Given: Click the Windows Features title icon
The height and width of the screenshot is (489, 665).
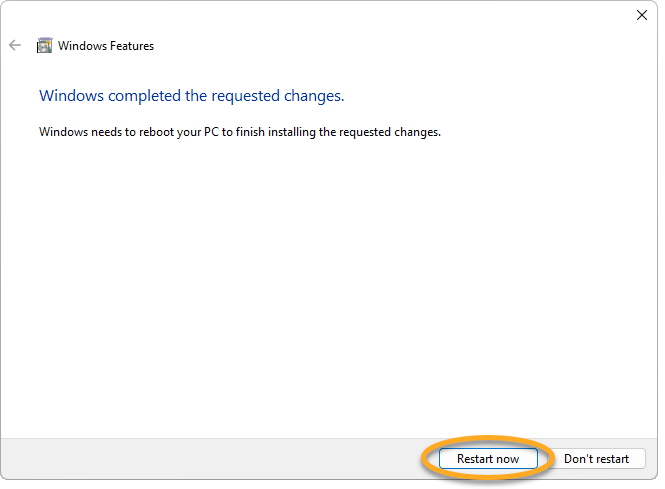Looking at the screenshot, I should tap(44, 45).
